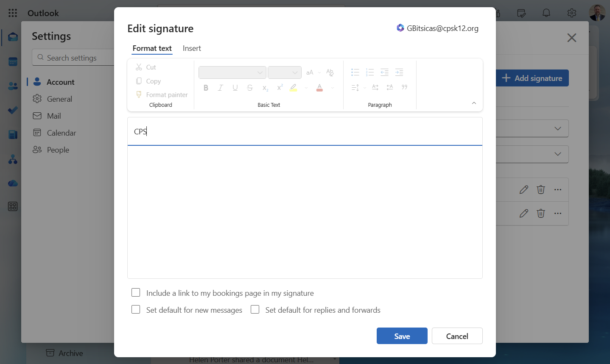The image size is (610, 364).
Task: Open font color dropdown arrow
Action: 333,88
